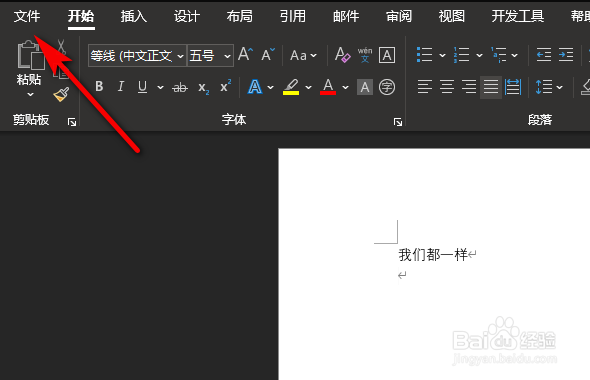Click the text 我们都一样 in document

pyautogui.click(x=433, y=255)
